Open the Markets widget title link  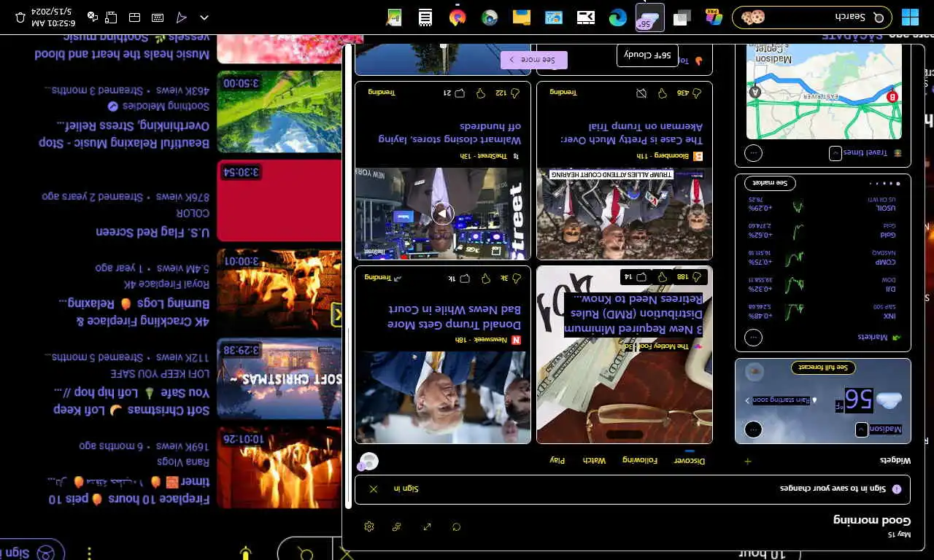879,337
